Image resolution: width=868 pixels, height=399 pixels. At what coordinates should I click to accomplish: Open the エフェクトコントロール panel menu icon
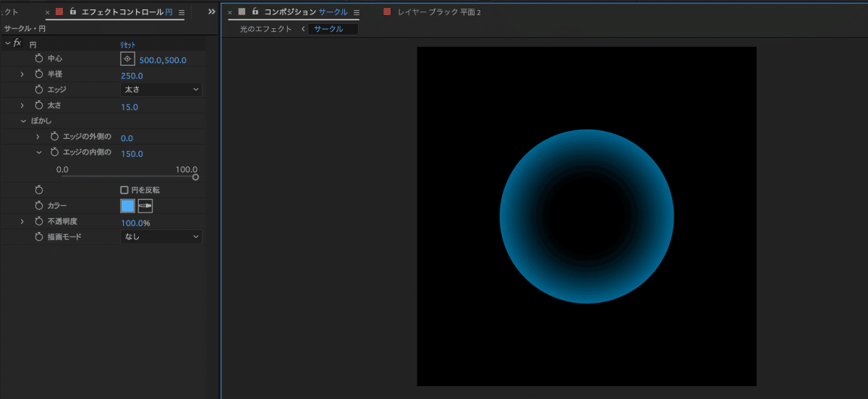click(181, 12)
